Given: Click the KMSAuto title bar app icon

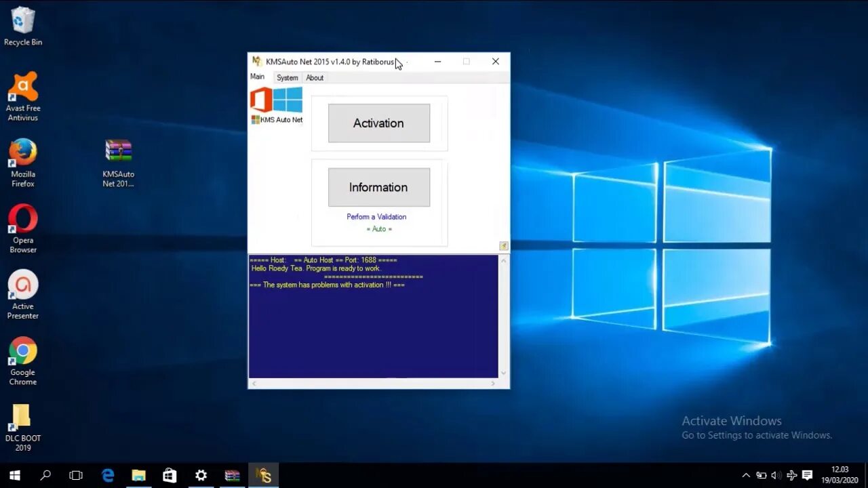Looking at the screenshot, I should pos(257,62).
